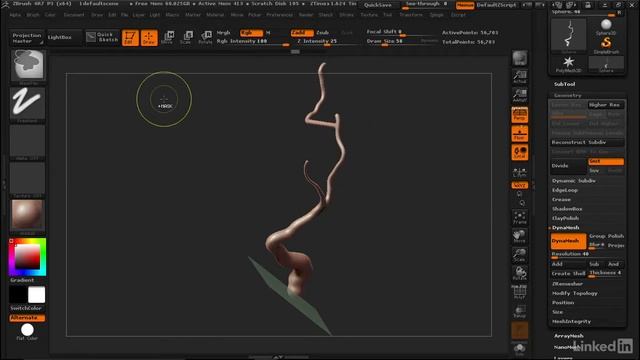Click the QuickSave button
The width and height of the screenshot is (640, 360).
coord(378,5)
